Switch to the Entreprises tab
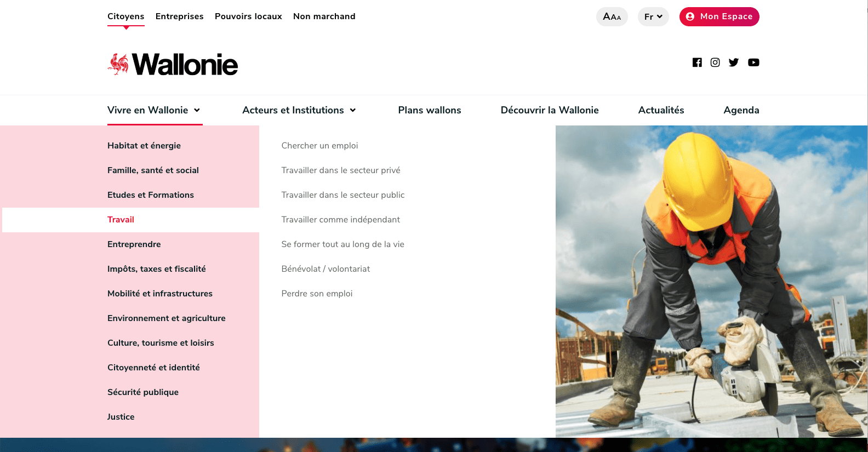The image size is (868, 452). (179, 16)
